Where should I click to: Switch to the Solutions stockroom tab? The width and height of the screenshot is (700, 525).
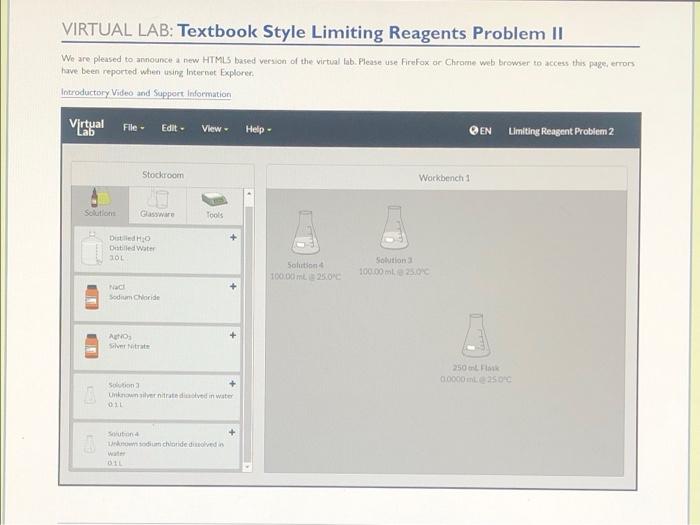pyautogui.click(x=100, y=204)
